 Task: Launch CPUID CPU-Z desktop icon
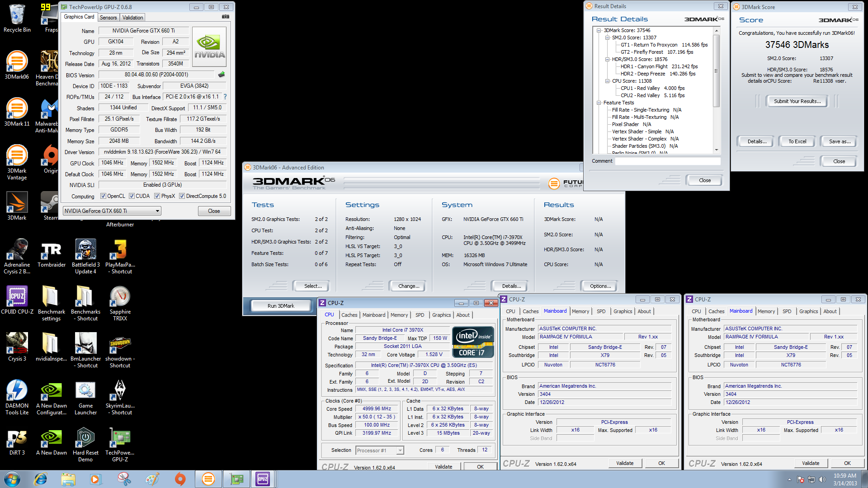(17, 300)
